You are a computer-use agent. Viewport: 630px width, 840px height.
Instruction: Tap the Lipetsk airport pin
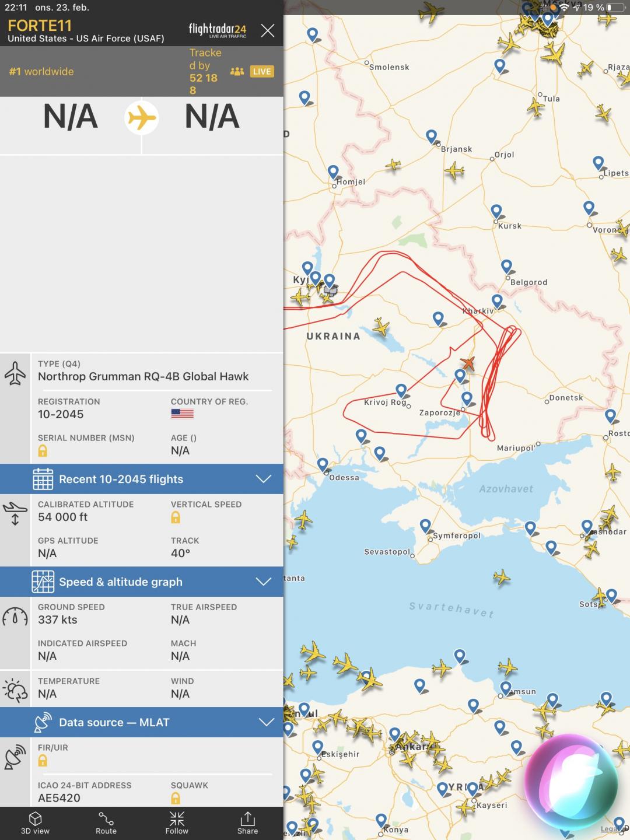598,163
